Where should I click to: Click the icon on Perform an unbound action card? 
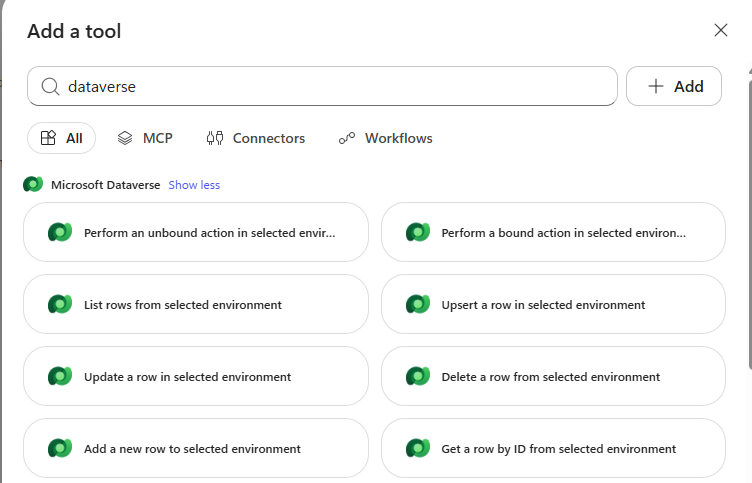pyautogui.click(x=60, y=232)
